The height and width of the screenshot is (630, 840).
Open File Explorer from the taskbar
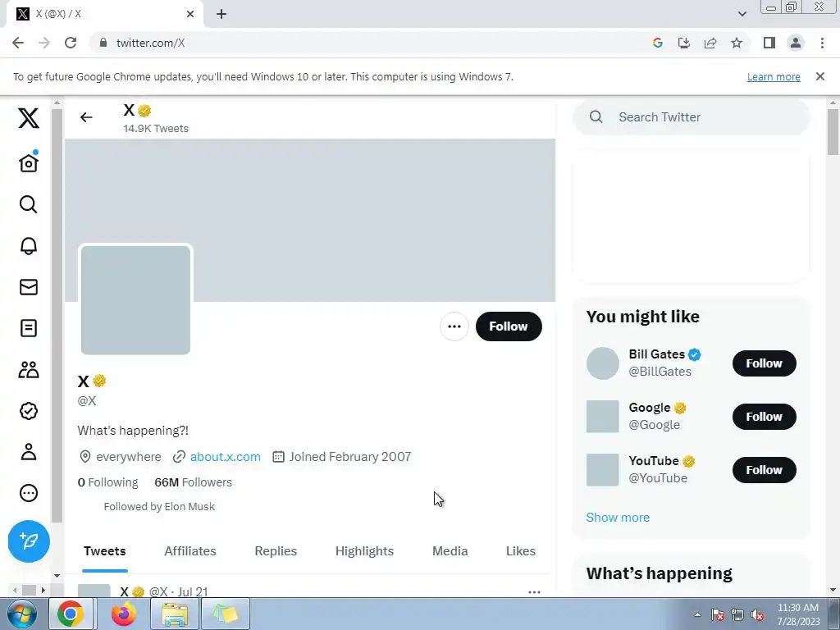[175, 614]
